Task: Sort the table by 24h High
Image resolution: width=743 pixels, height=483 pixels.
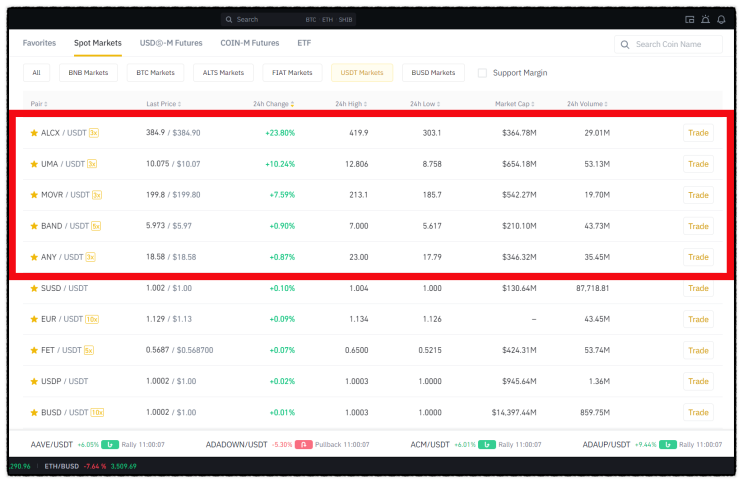Action: 351,104
